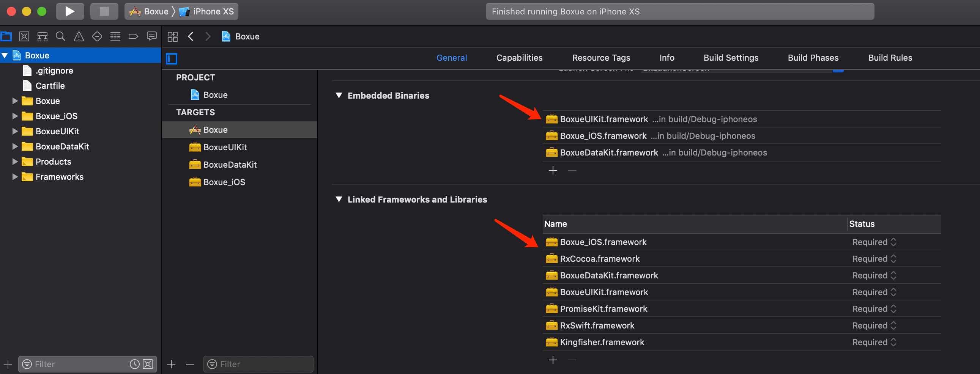Open the related items grid icon

[x=172, y=36]
